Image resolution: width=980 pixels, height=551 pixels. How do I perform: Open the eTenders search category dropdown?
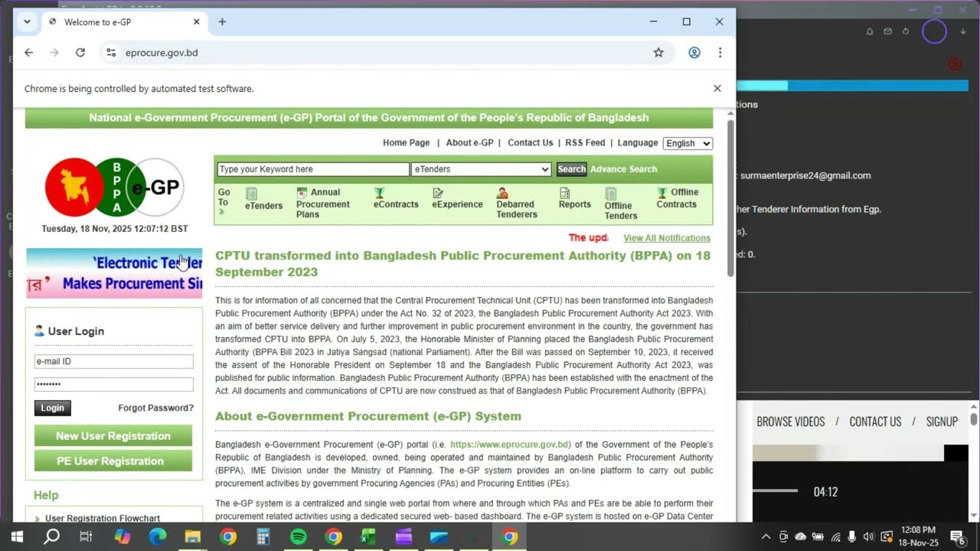tap(481, 169)
